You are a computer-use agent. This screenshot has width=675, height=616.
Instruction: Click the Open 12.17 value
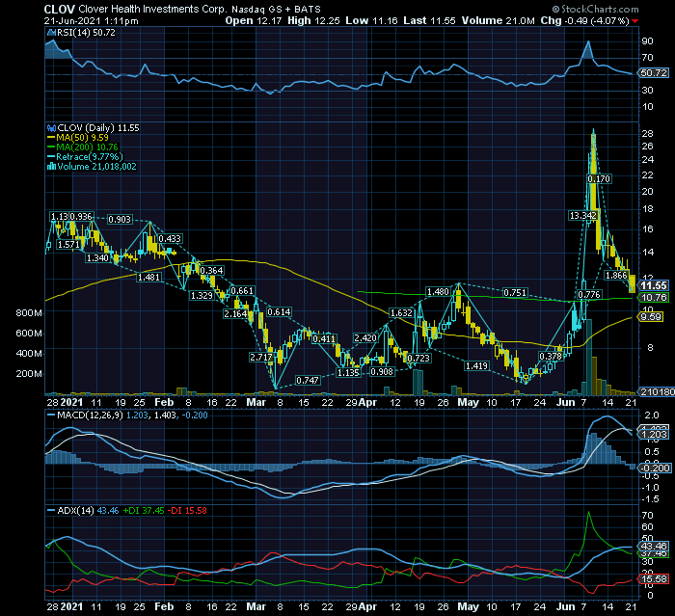click(253, 20)
